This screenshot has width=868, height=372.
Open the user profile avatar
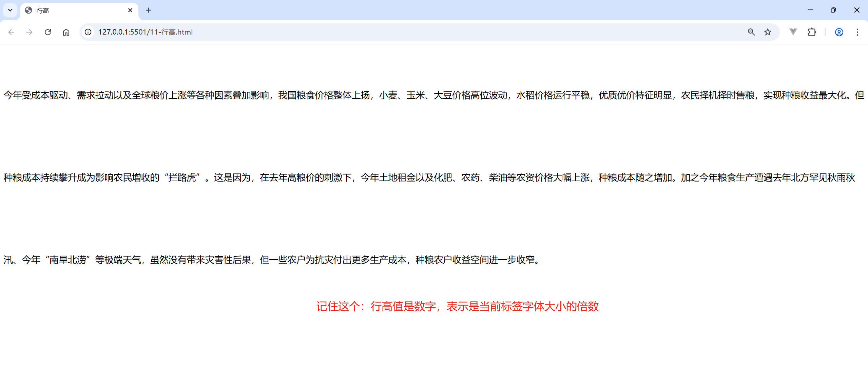click(839, 32)
